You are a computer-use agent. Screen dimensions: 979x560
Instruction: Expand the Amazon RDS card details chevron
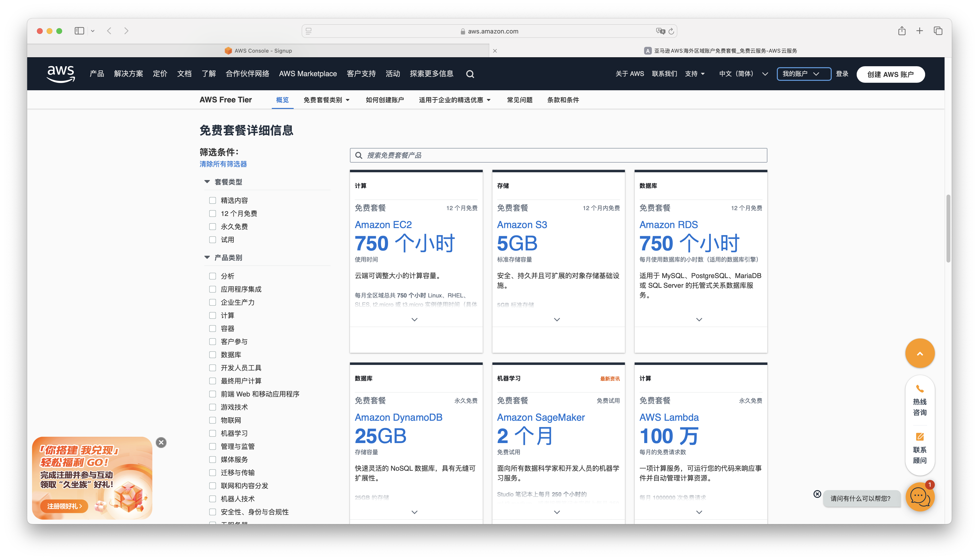pos(699,320)
